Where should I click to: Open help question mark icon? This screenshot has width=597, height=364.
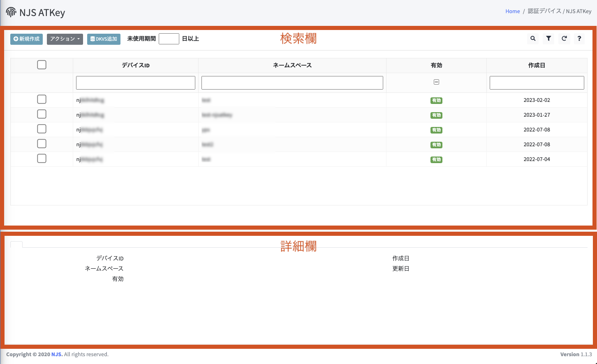click(579, 39)
